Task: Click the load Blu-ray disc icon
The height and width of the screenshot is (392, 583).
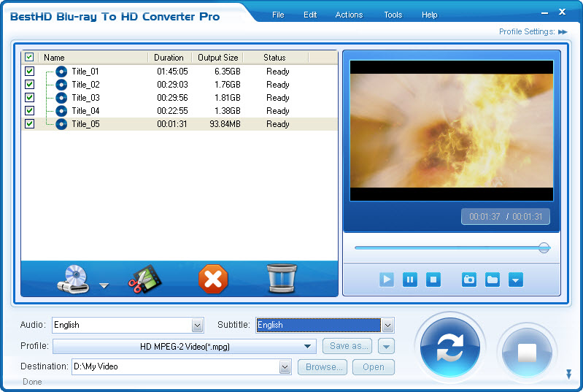Action: pos(73,280)
